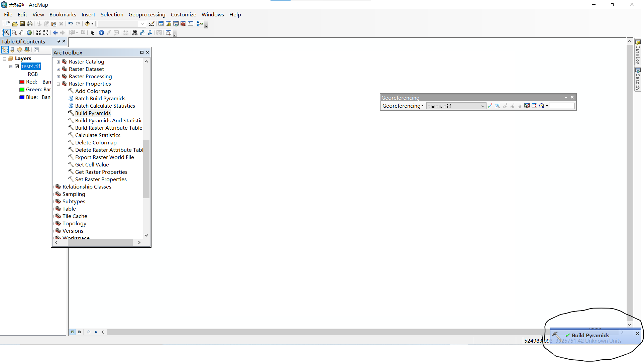Viewport: 644px width, 362px height.
Task: Switch to List By Source view
Action: 12,50
